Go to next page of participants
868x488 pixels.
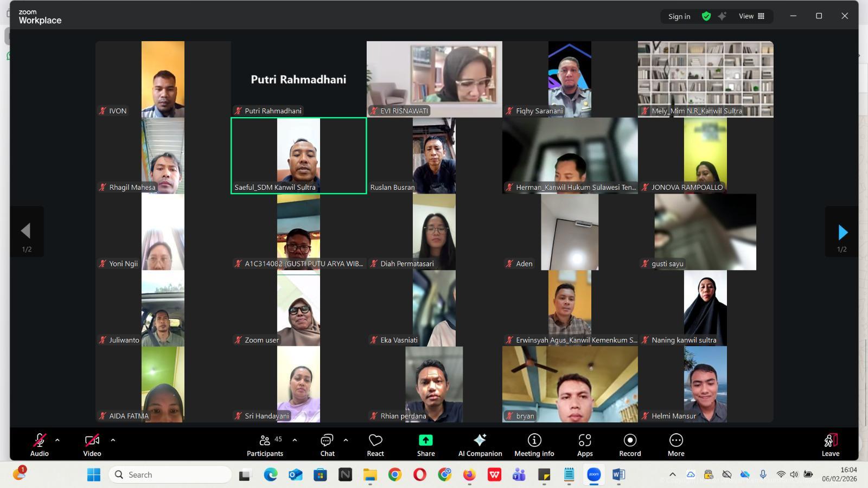coord(842,232)
